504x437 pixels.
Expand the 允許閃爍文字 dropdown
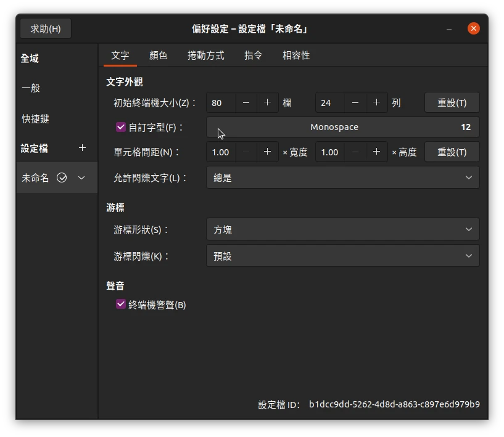tap(342, 178)
